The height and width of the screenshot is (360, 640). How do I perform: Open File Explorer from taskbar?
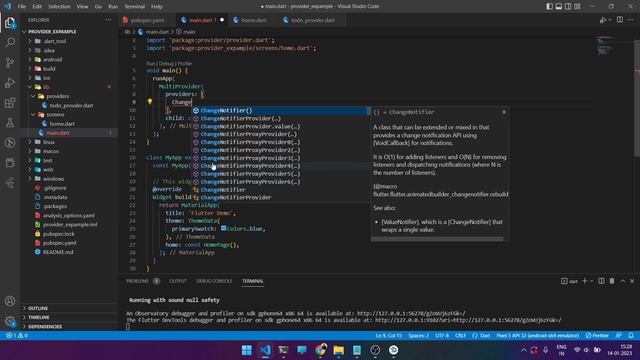click(x=338, y=350)
